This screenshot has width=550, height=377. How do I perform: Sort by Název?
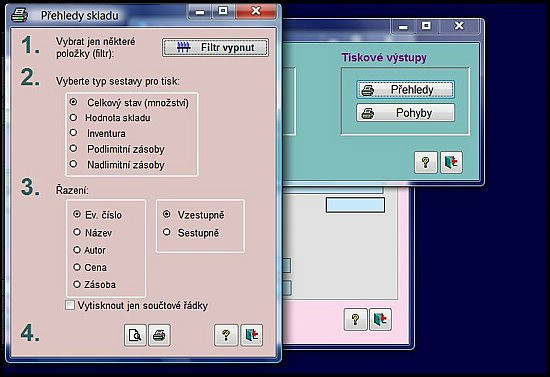(77, 232)
